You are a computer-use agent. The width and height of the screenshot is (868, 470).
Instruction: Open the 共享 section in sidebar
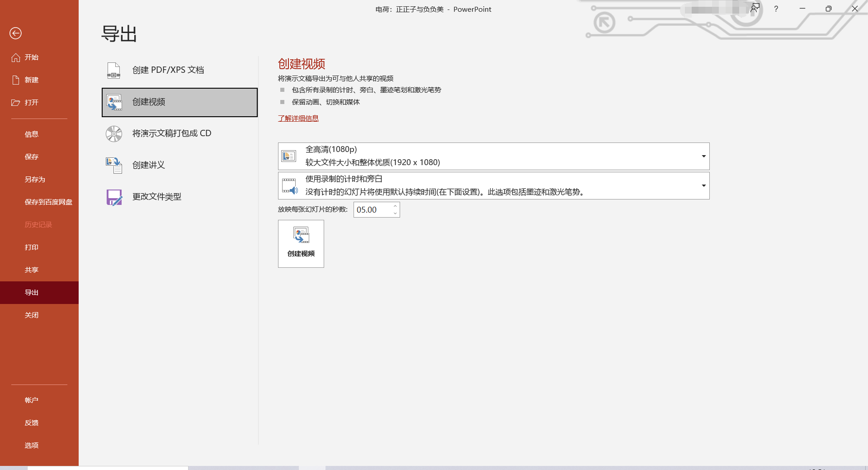31,270
